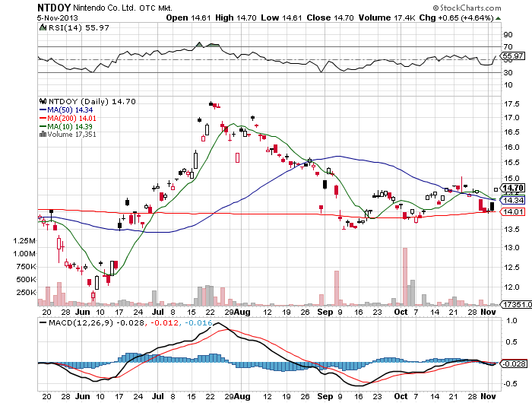Viewport: 532px width, 403px height.
Task: Click the Aug label under the price chart
Action: (x=242, y=312)
